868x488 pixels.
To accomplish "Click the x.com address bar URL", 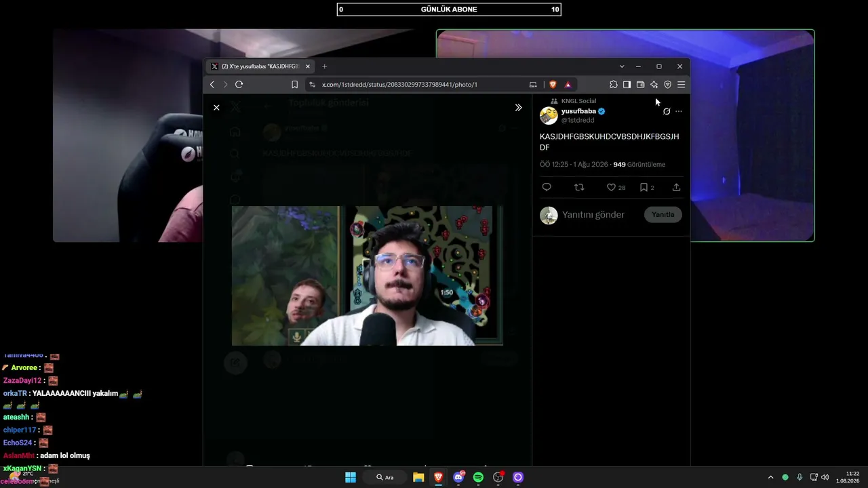I will click(399, 85).
